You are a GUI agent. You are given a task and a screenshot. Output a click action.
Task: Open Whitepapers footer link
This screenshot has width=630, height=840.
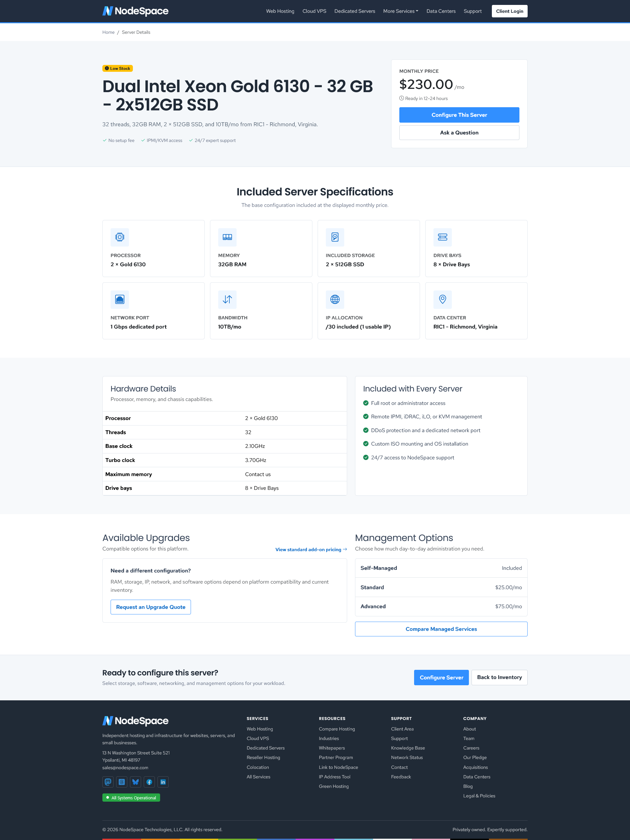click(332, 748)
